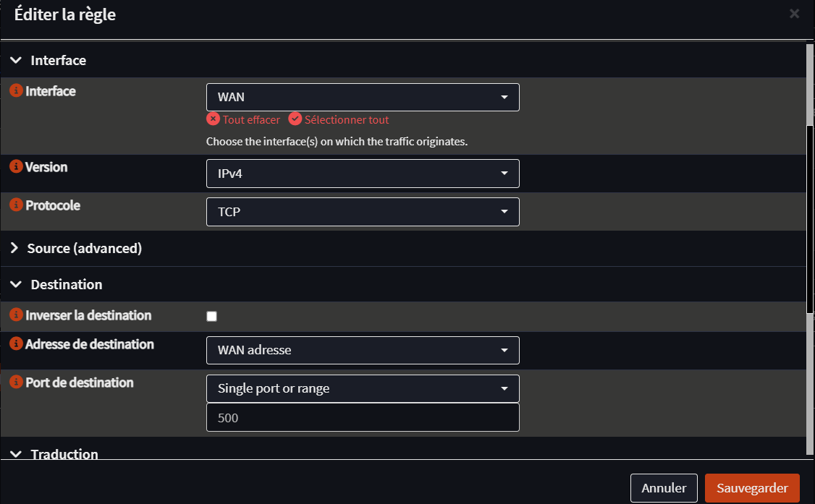Open the Single port or range dropdown
Viewport: 815px width, 504px height.
(x=363, y=389)
